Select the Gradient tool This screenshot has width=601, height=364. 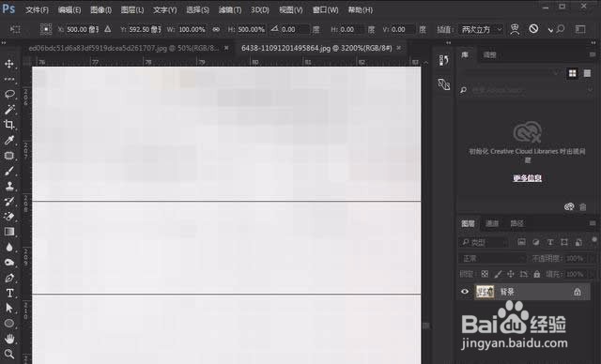9,232
